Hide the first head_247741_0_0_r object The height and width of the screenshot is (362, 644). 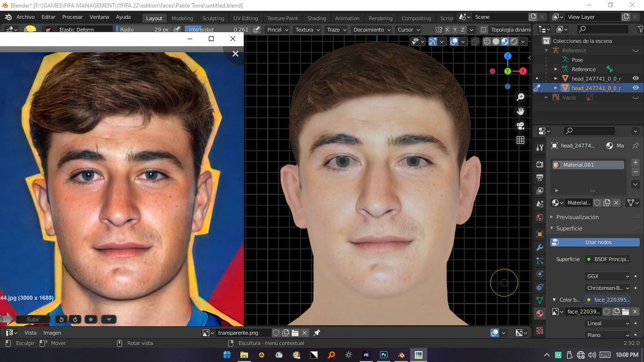coord(635,78)
